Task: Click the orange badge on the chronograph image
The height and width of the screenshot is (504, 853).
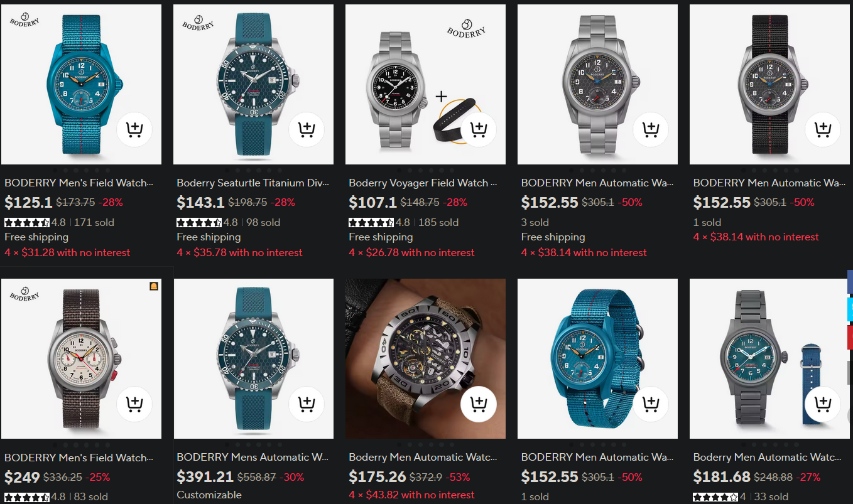Action: [154, 286]
